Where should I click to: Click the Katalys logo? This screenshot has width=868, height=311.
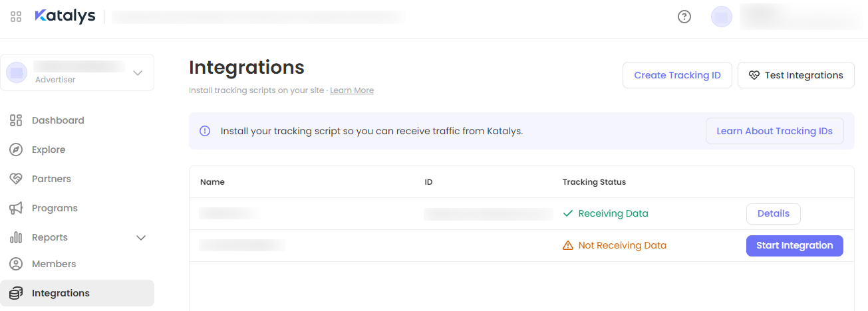65,17
